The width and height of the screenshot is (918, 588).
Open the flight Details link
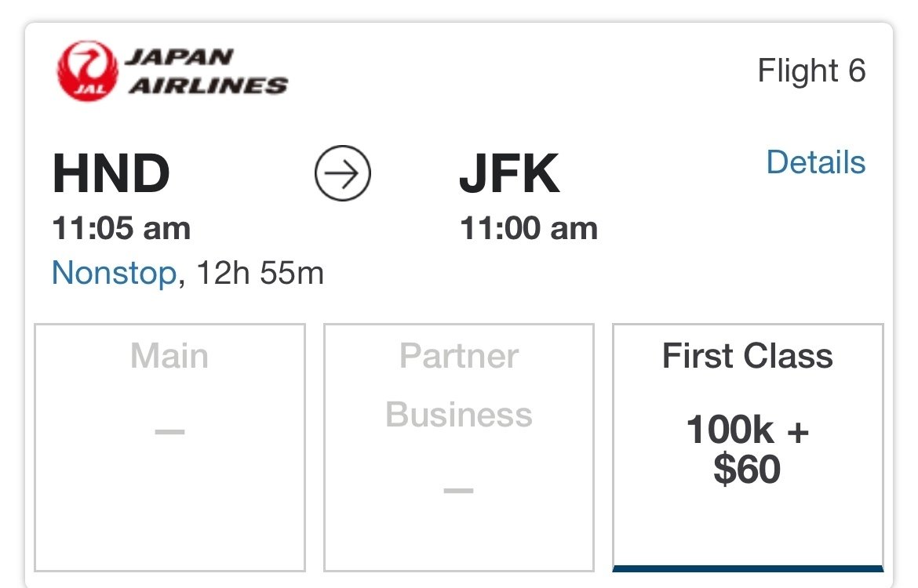click(815, 162)
